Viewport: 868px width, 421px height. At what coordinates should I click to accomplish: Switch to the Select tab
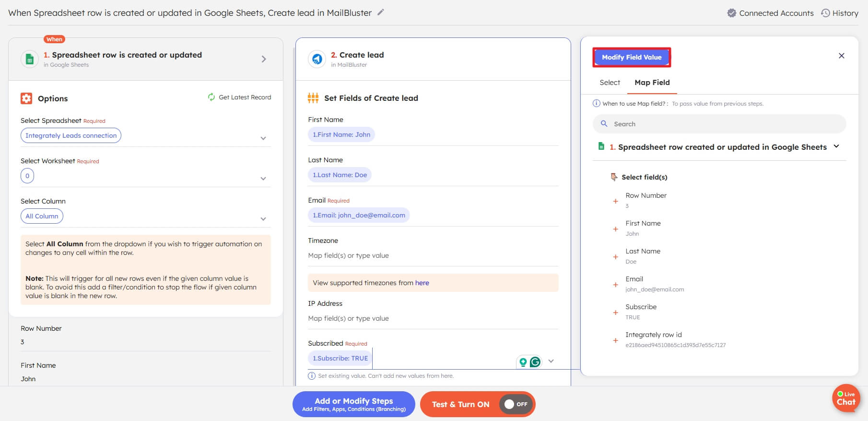click(x=610, y=83)
